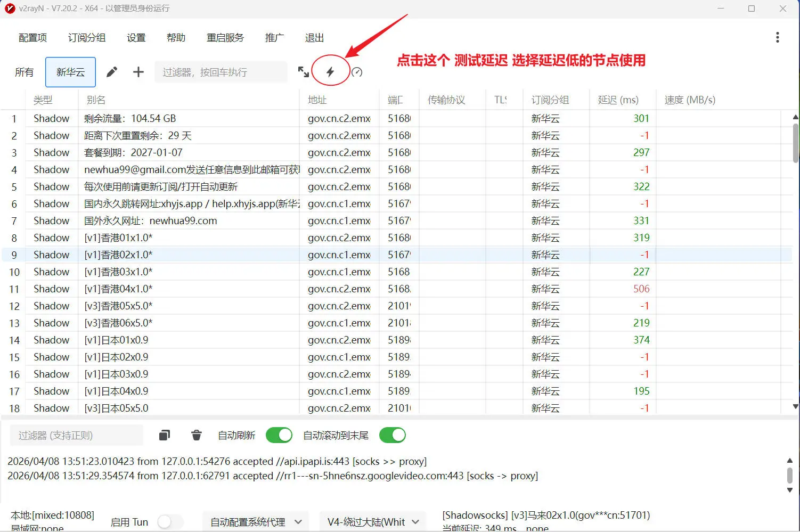Viewport: 800px width, 532px height.
Task: Open the 设置 menu
Action: tap(136, 37)
